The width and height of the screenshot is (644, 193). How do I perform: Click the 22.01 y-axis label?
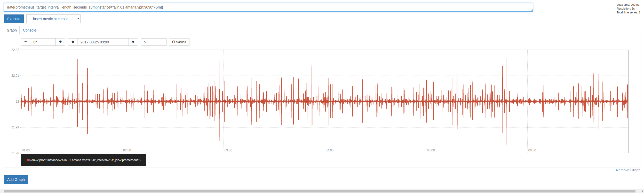click(15, 76)
